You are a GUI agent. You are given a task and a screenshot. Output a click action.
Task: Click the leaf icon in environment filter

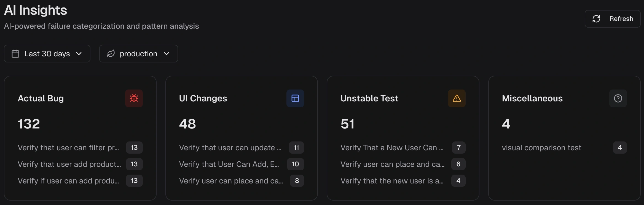pos(111,54)
